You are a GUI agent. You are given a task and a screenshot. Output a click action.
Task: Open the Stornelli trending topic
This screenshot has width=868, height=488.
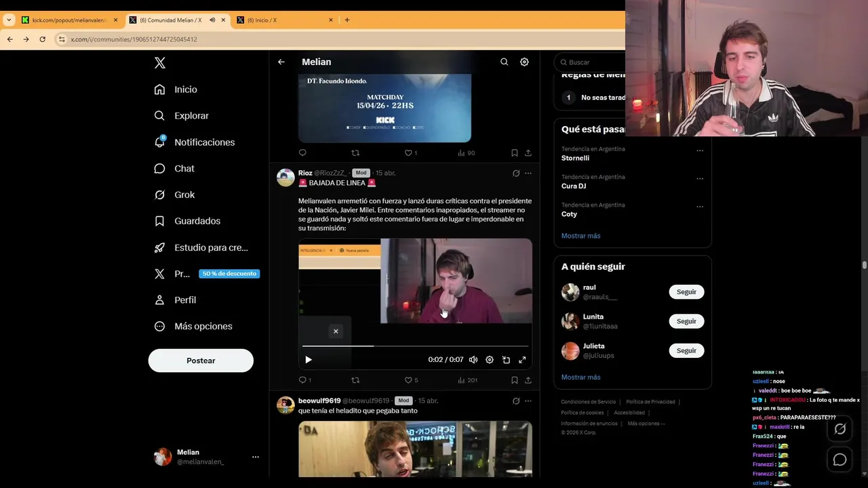click(575, 159)
